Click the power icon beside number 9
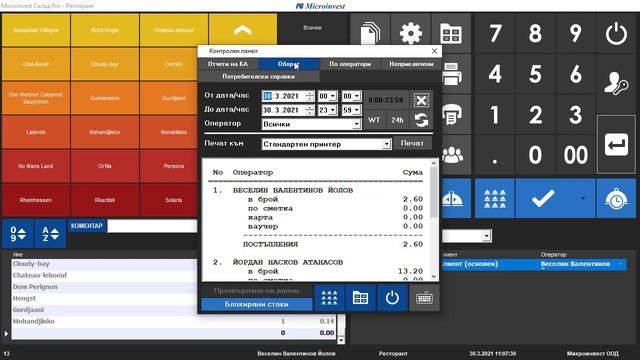Image resolution: width=640 pixels, height=360 pixels. point(616,33)
